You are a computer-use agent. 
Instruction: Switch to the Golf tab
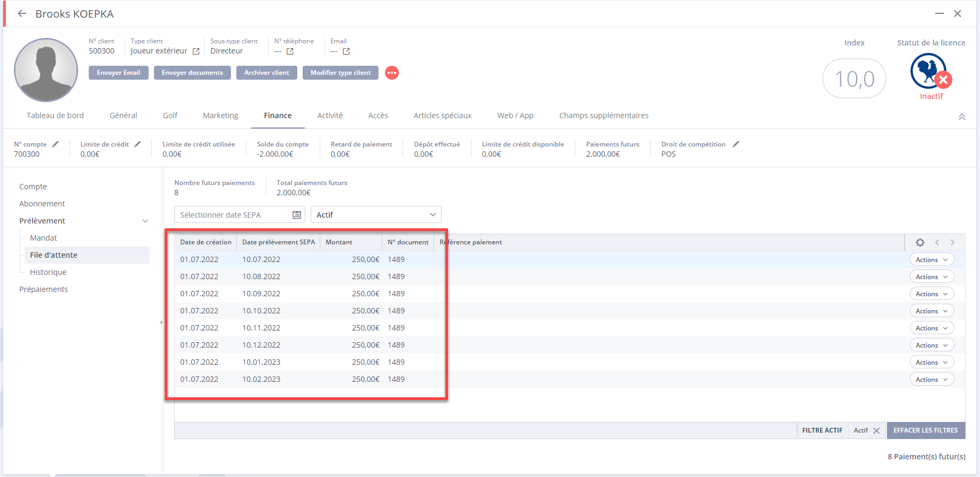pyautogui.click(x=170, y=116)
